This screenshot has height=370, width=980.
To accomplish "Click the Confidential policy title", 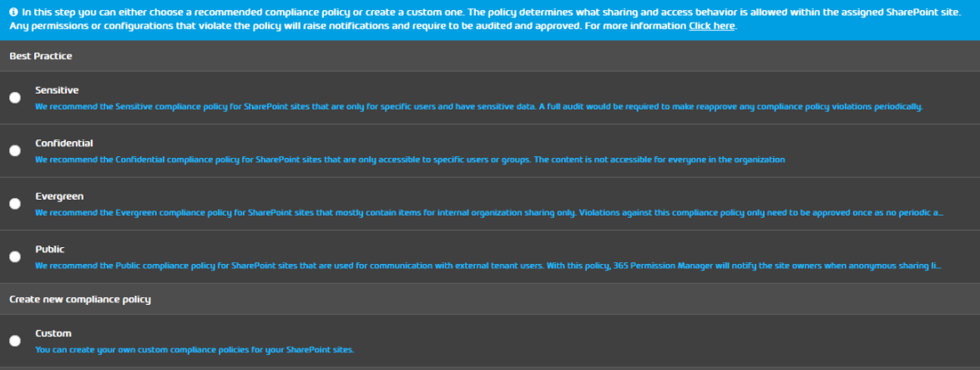I will click(63, 143).
